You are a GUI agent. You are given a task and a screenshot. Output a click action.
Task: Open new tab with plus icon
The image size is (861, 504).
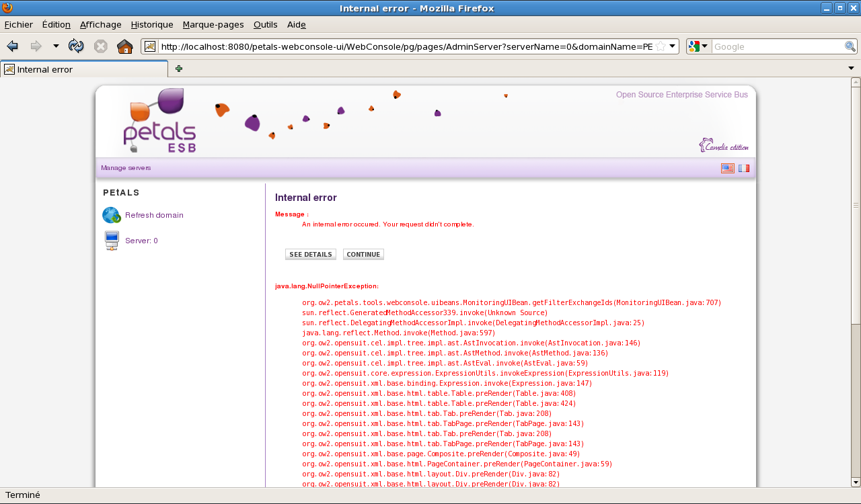click(x=179, y=69)
